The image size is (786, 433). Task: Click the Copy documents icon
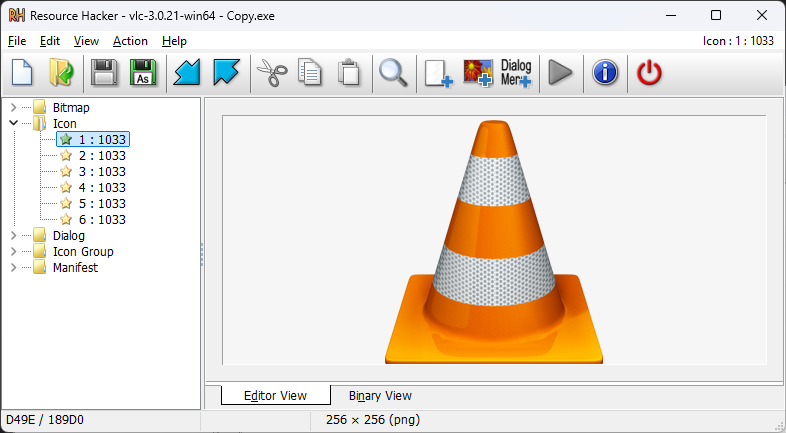310,73
